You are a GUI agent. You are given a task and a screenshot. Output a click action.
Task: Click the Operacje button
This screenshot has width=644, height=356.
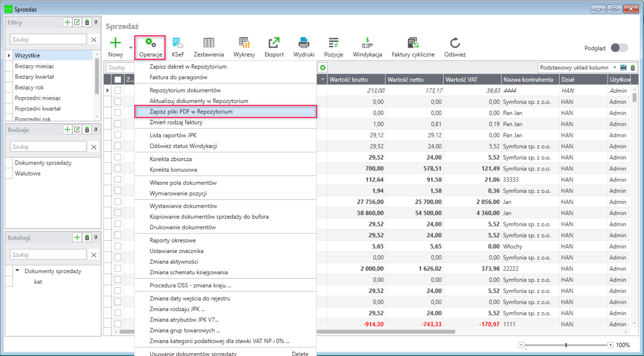click(x=150, y=48)
